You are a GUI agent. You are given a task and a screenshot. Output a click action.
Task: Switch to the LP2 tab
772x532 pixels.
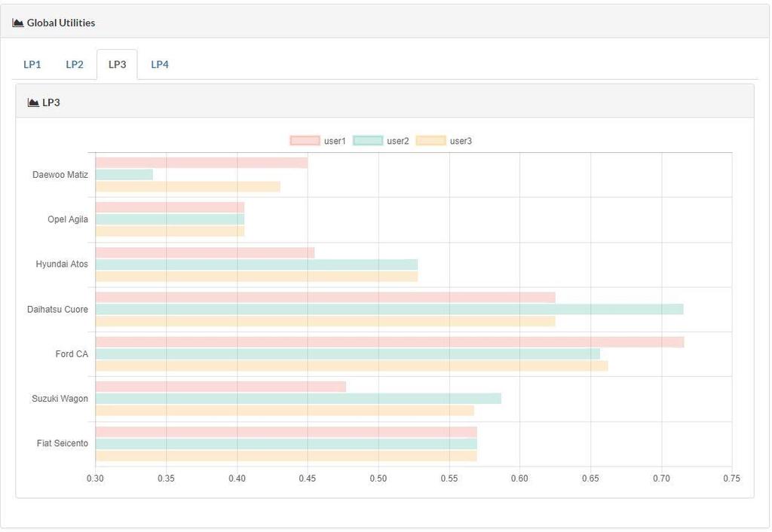click(x=75, y=65)
